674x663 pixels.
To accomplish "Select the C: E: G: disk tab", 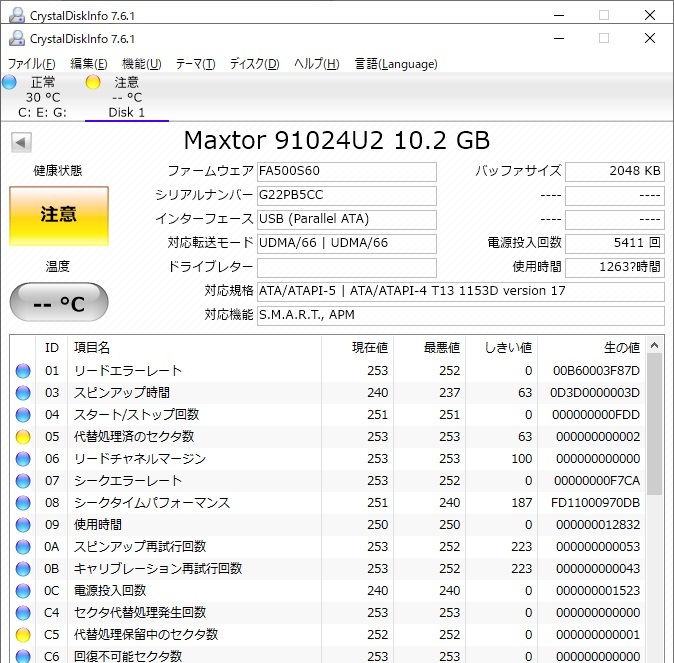I will pos(42,97).
